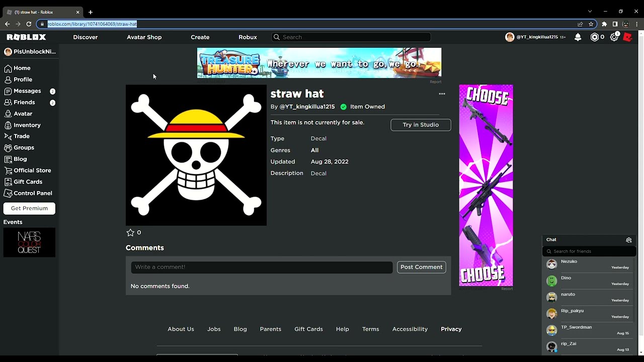Click the Trade icon in the sidebar
This screenshot has width=644, height=362.
(x=8, y=136)
